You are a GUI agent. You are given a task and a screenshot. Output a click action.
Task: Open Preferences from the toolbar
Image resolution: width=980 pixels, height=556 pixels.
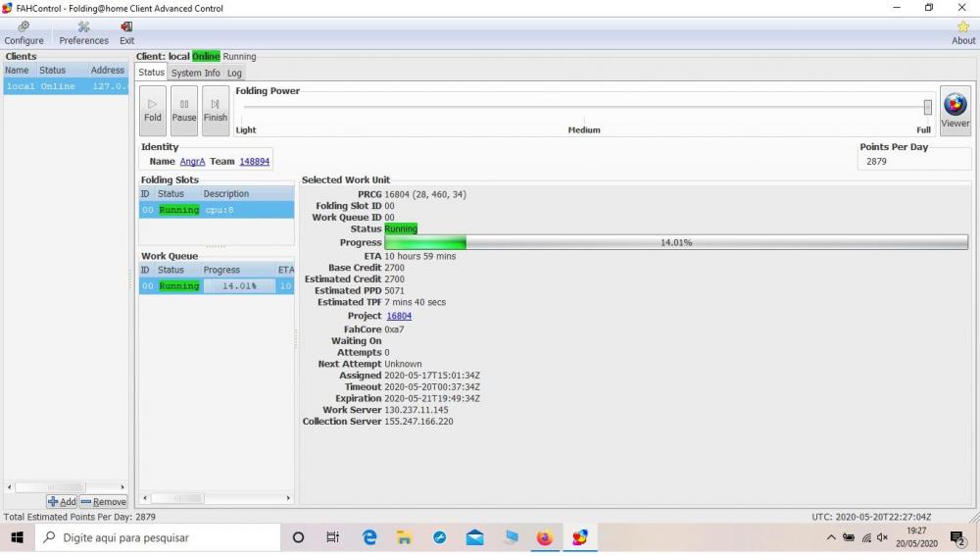[83, 32]
